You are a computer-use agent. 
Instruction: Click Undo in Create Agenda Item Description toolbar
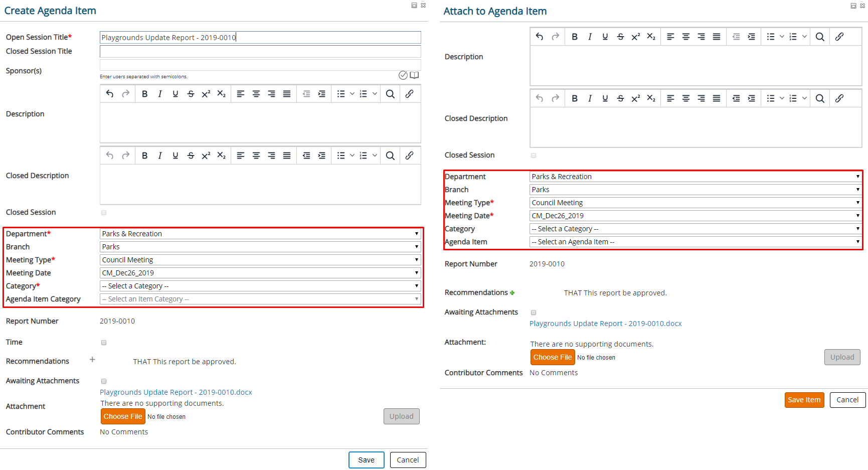[110, 94]
